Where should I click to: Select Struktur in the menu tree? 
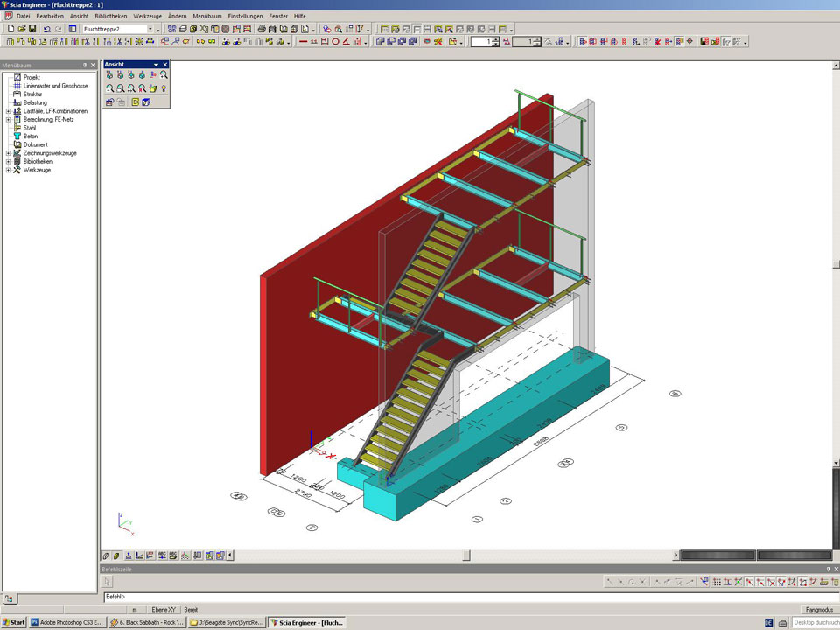tap(32, 94)
